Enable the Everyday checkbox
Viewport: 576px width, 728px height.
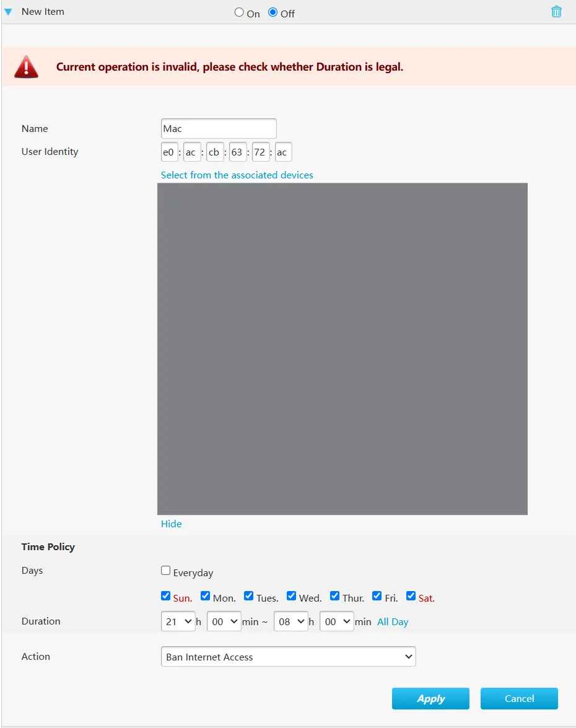[x=166, y=571]
